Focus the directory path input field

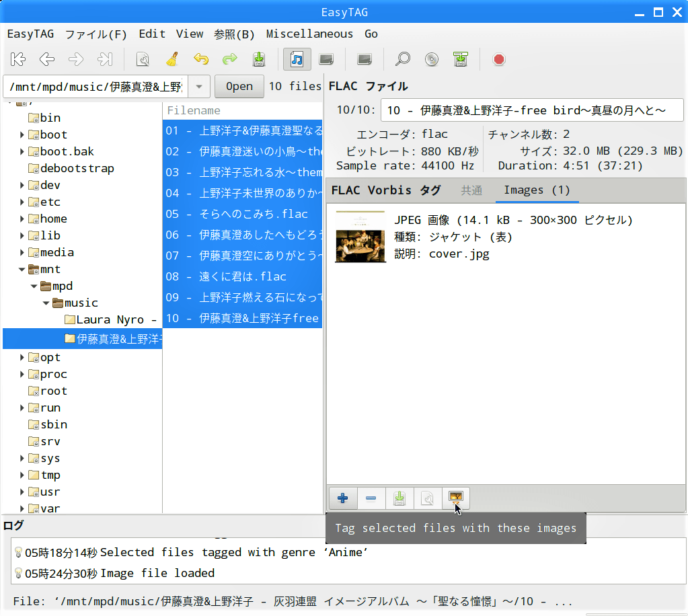point(96,87)
